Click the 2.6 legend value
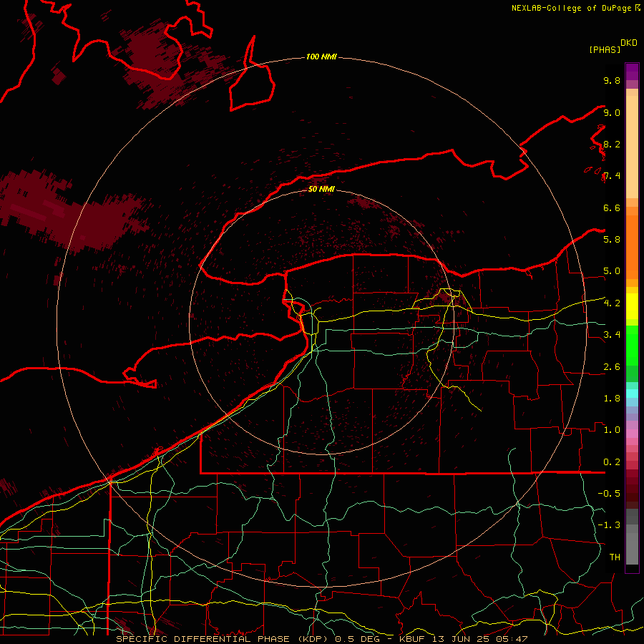Image resolution: width=644 pixels, height=644 pixels. click(612, 367)
